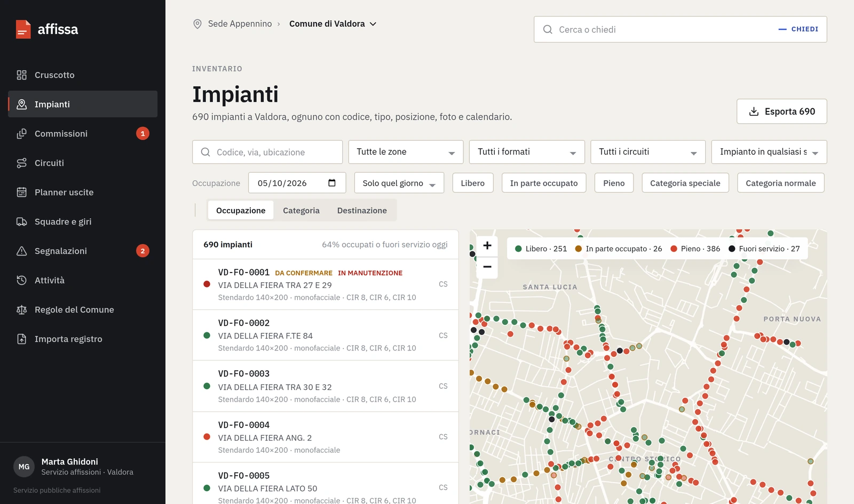
Task: Click Importa registro file icon
Action: [21, 339]
